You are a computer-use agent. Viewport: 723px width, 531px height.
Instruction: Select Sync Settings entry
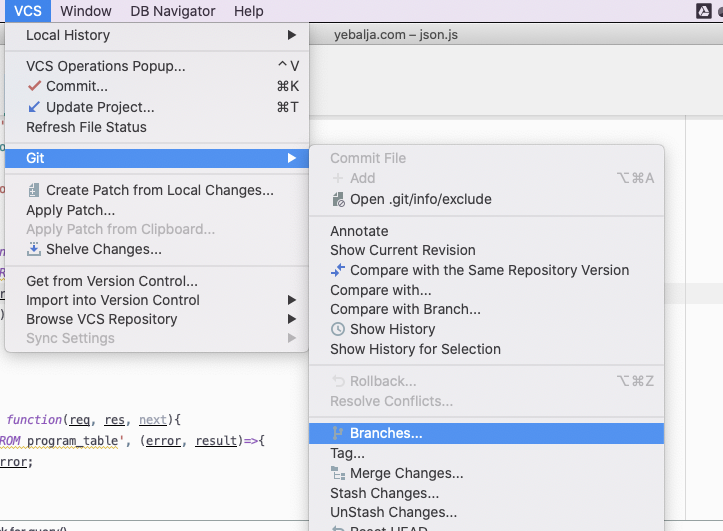coord(157,338)
